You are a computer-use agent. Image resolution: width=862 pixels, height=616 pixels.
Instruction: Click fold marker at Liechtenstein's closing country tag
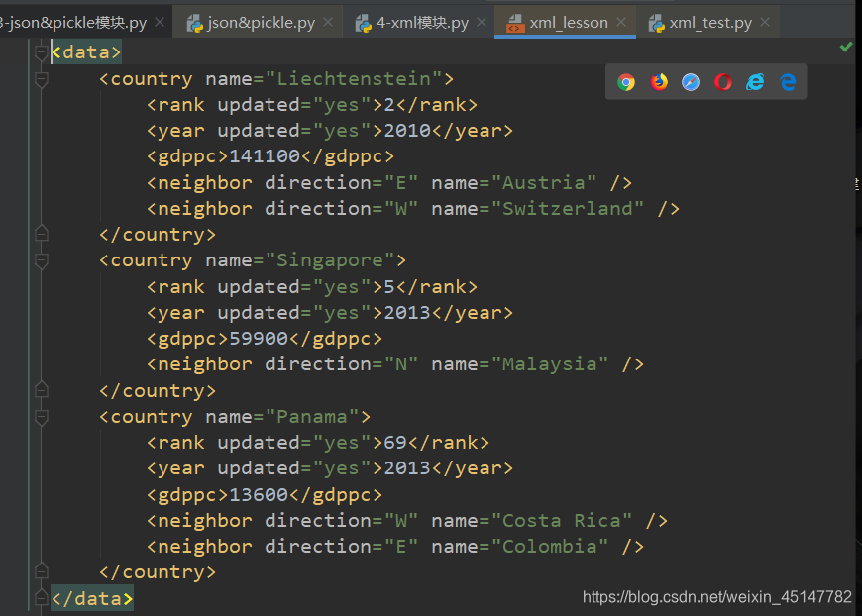click(x=42, y=234)
